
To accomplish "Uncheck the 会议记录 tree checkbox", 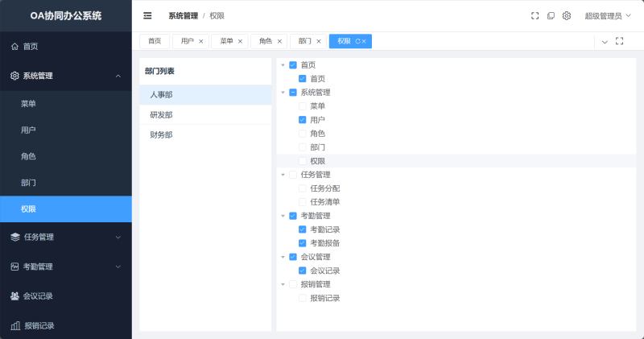I will pos(303,271).
